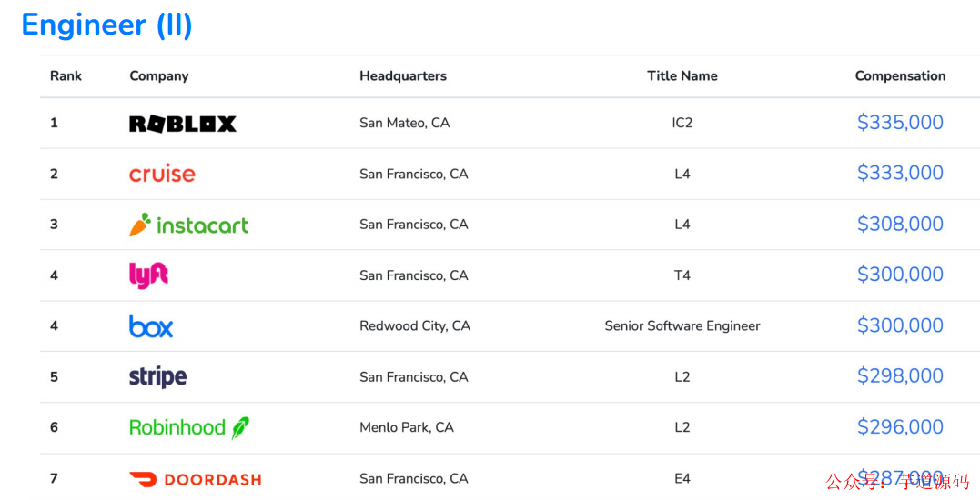Click the pink Lyft logo
Image resolution: width=980 pixels, height=500 pixels.
(x=149, y=275)
